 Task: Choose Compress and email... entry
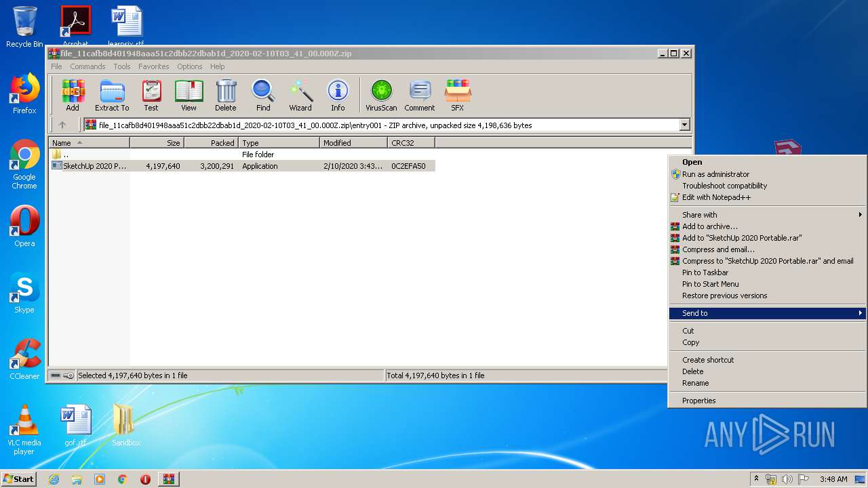(x=768, y=249)
